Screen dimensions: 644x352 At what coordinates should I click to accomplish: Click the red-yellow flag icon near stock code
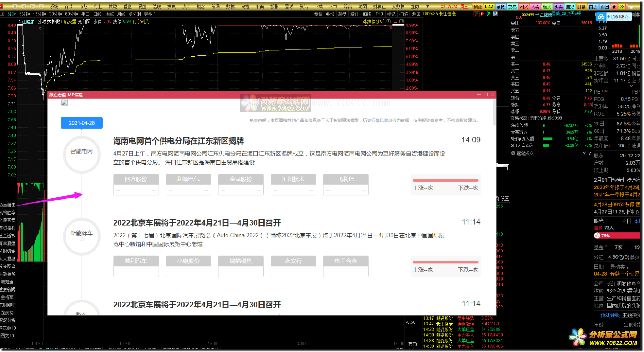pyautogui.click(x=482, y=14)
